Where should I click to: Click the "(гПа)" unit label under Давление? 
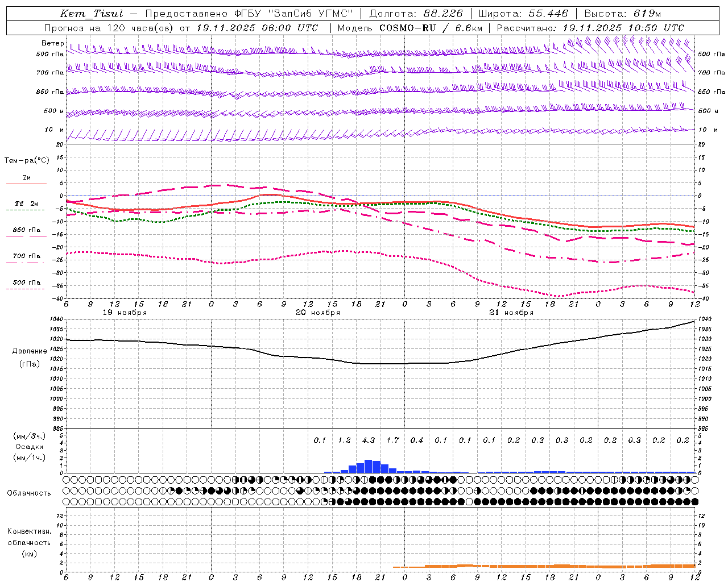tap(30, 364)
